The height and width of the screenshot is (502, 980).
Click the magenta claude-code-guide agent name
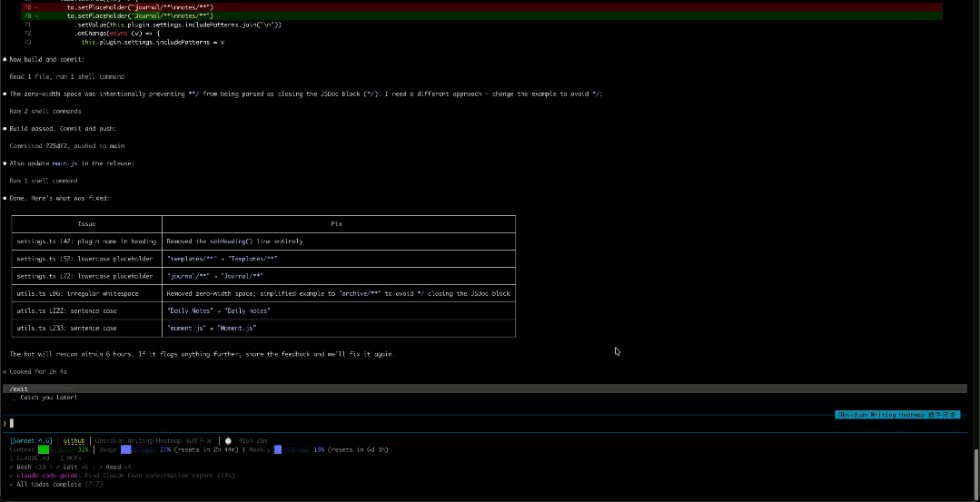[49, 475]
